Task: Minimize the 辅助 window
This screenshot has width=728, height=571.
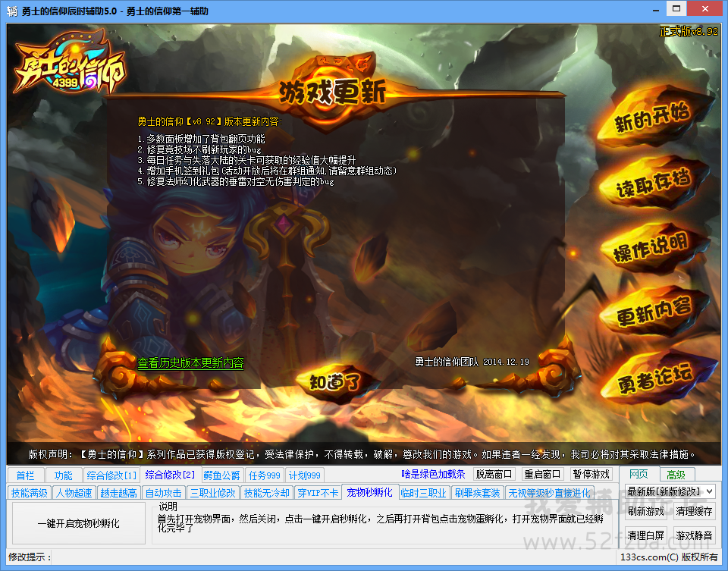Action: (x=655, y=10)
